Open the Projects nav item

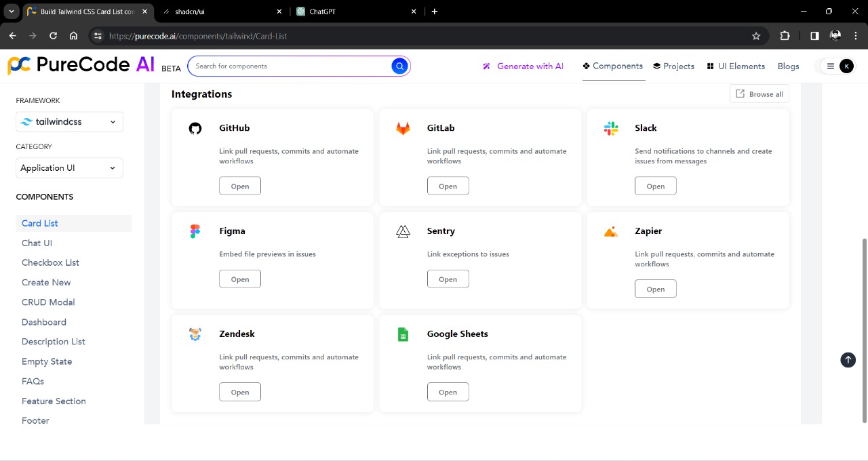pos(674,66)
